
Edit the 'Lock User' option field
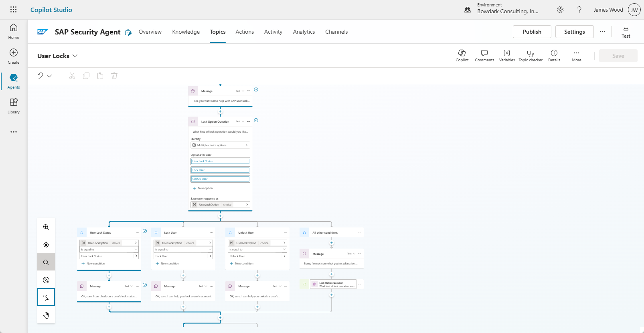point(220,170)
